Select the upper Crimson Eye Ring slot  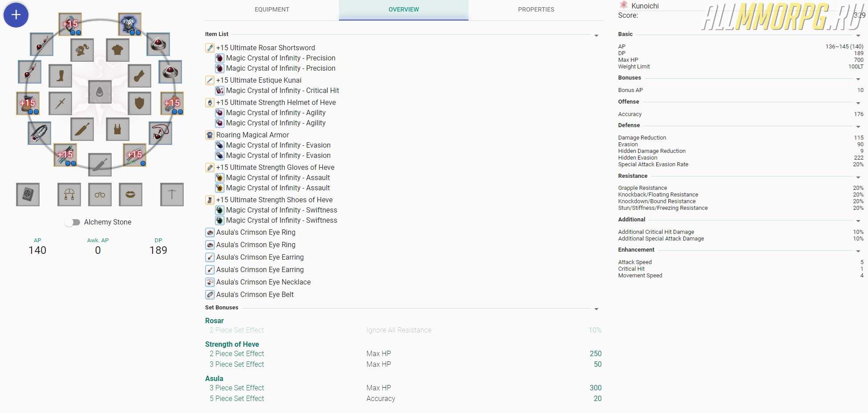tap(158, 44)
